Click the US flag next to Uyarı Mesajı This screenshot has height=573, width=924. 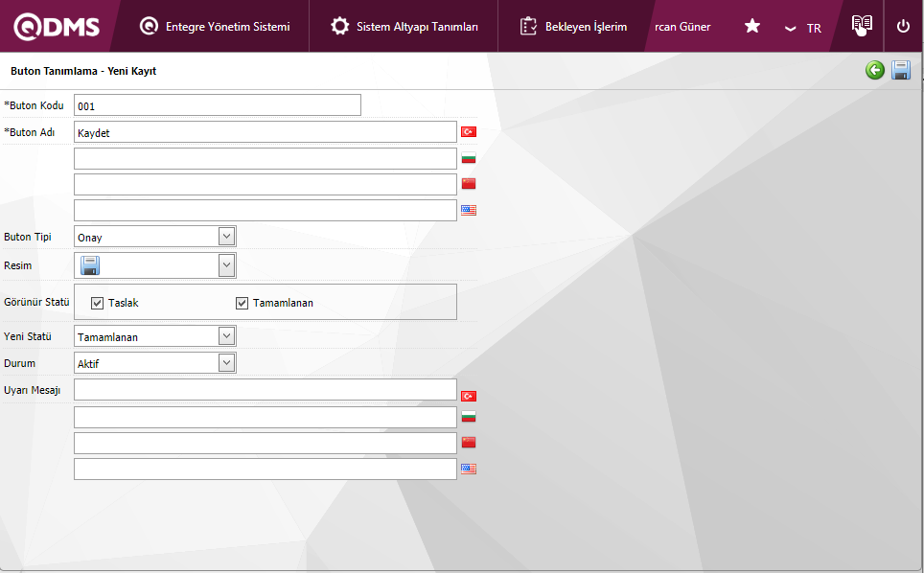(x=469, y=469)
